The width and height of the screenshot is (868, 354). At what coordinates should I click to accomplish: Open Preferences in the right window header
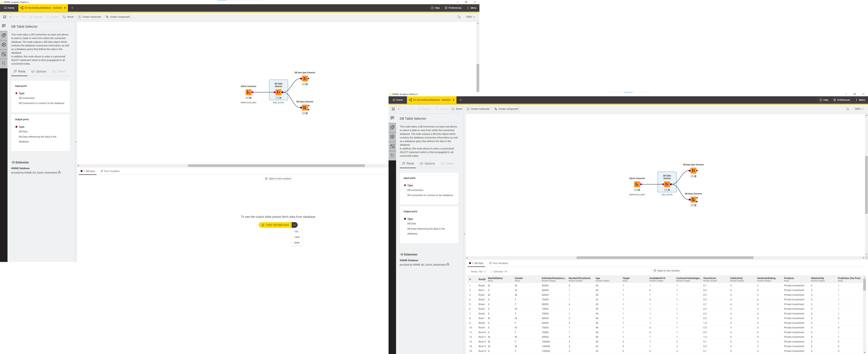(841, 100)
